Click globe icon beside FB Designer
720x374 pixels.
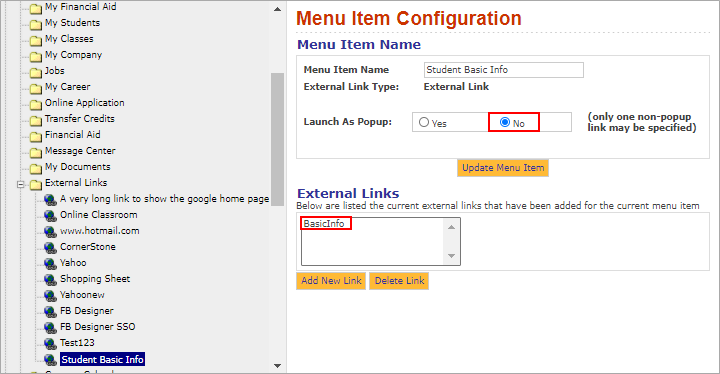[50, 311]
